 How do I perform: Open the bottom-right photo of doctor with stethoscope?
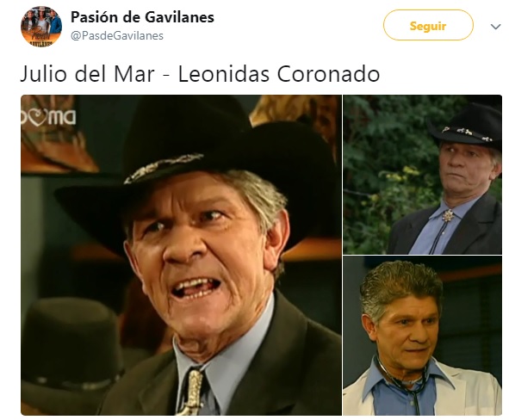[x=422, y=336]
